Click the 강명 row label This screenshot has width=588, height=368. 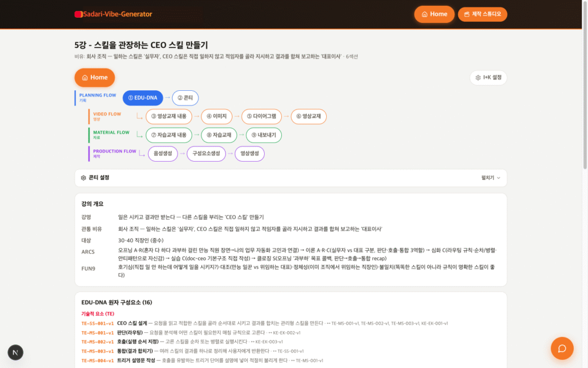click(x=86, y=217)
